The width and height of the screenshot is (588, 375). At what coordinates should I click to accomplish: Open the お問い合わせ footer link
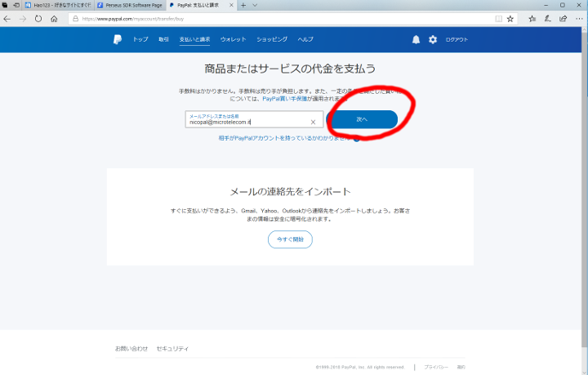tap(131, 349)
